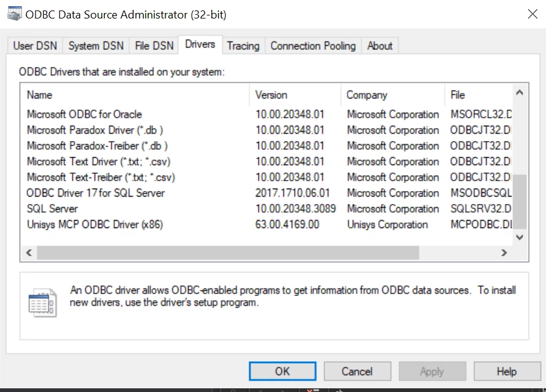Show the About tab
546x392 pixels.
coord(379,46)
